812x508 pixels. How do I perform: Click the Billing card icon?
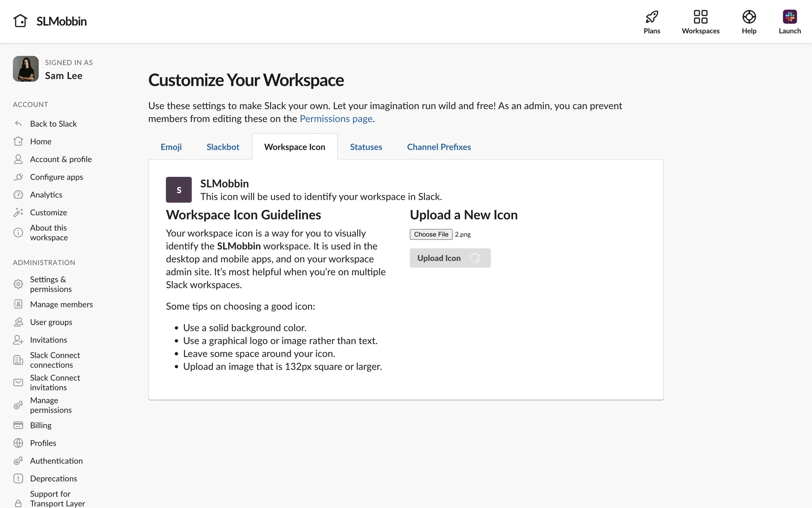click(x=18, y=425)
